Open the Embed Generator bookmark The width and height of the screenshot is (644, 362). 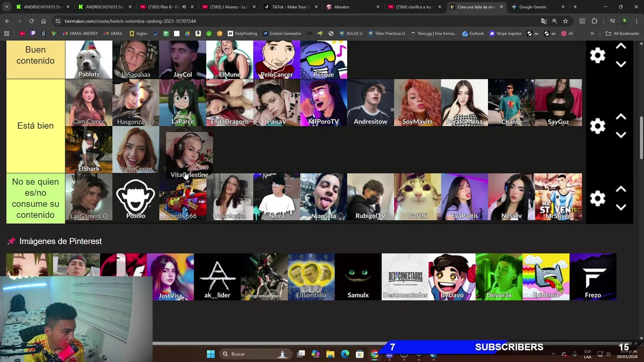coord(282,34)
